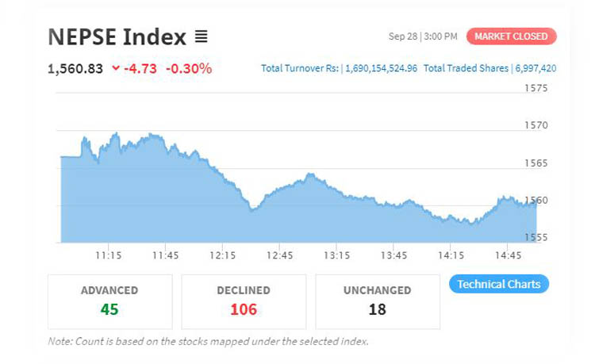Click the 14:45 time axis label
Image resolution: width=595 pixels, height=364 pixels.
click(x=508, y=255)
